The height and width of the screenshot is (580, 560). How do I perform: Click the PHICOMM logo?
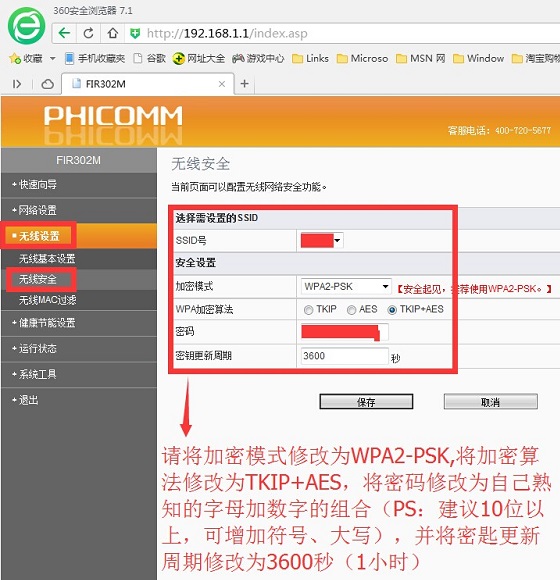[x=113, y=116]
